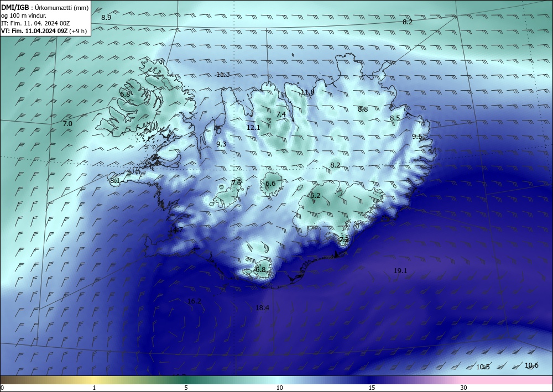Click the 10.6 value near the bottom edge
Viewport: 553px width, 392px height.
(x=531, y=365)
